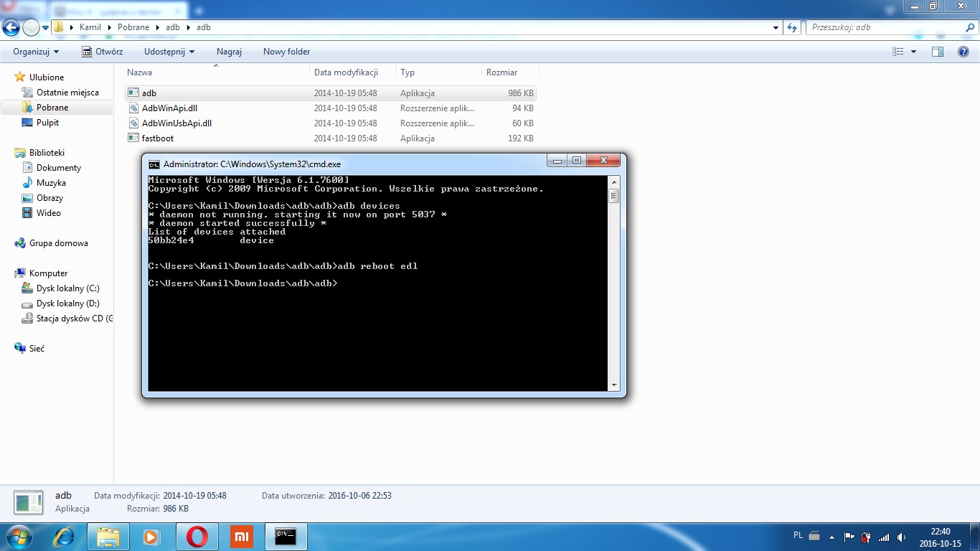
Task: Click the Nagraj toolbar item
Action: tap(229, 52)
